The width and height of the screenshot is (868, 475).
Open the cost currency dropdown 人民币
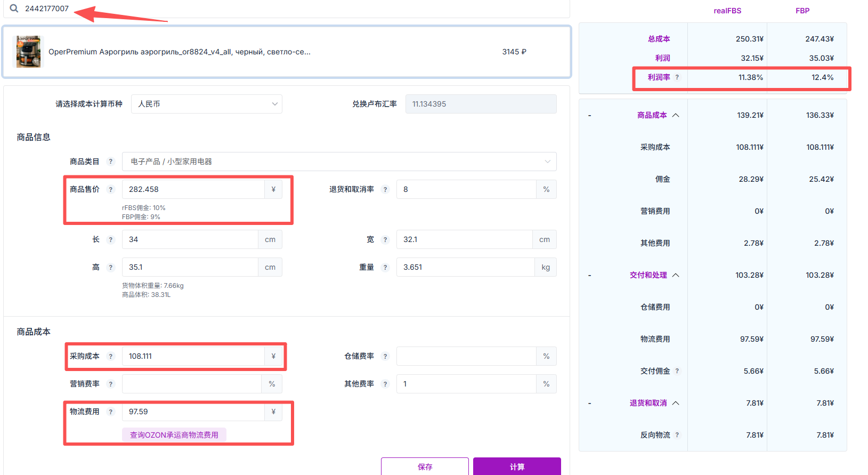pyautogui.click(x=206, y=104)
